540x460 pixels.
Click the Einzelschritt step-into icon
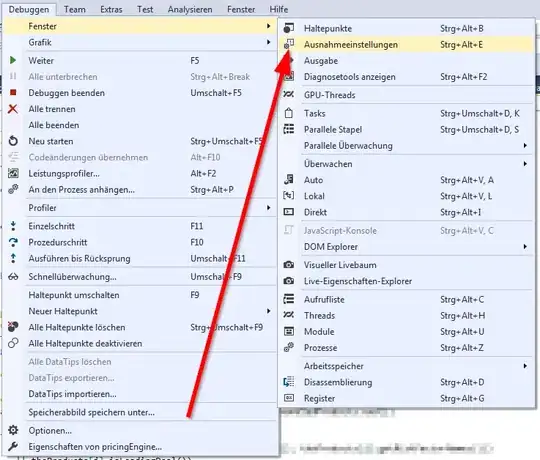coord(13,226)
